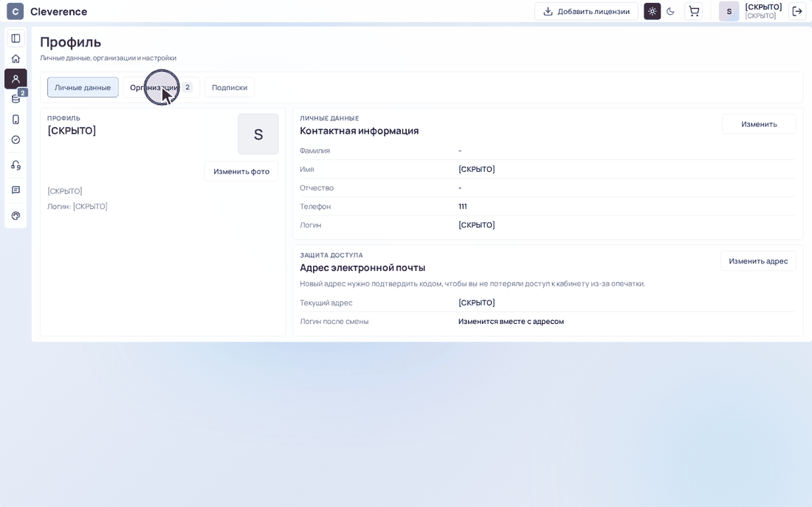Click the Логин: [СКРЫТО] line in profile card
The width and height of the screenshot is (812, 507).
tap(78, 206)
